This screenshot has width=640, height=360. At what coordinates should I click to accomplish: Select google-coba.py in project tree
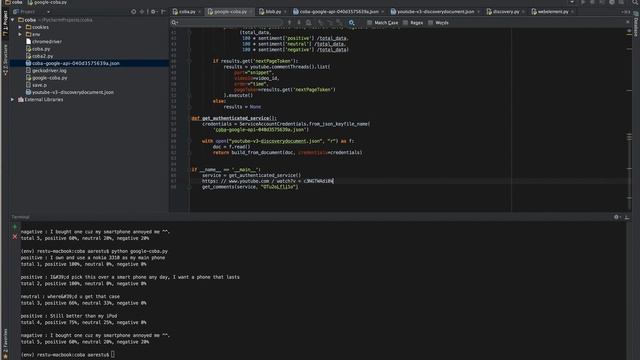pos(47,78)
